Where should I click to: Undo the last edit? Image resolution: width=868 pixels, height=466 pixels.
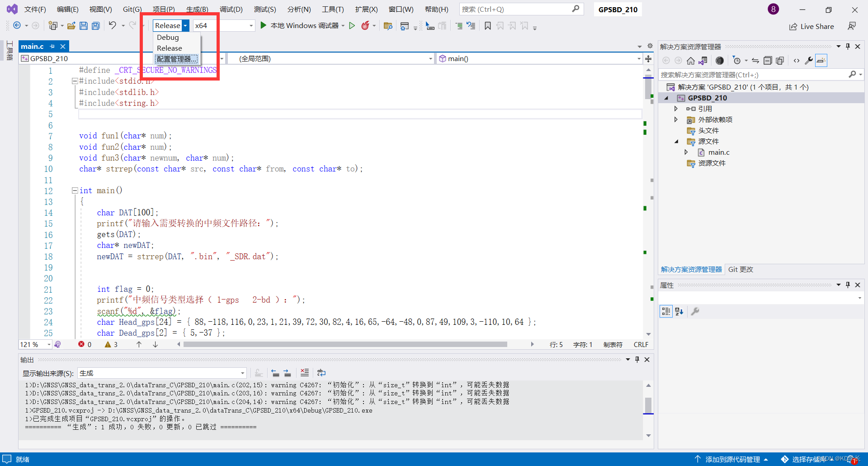112,25
